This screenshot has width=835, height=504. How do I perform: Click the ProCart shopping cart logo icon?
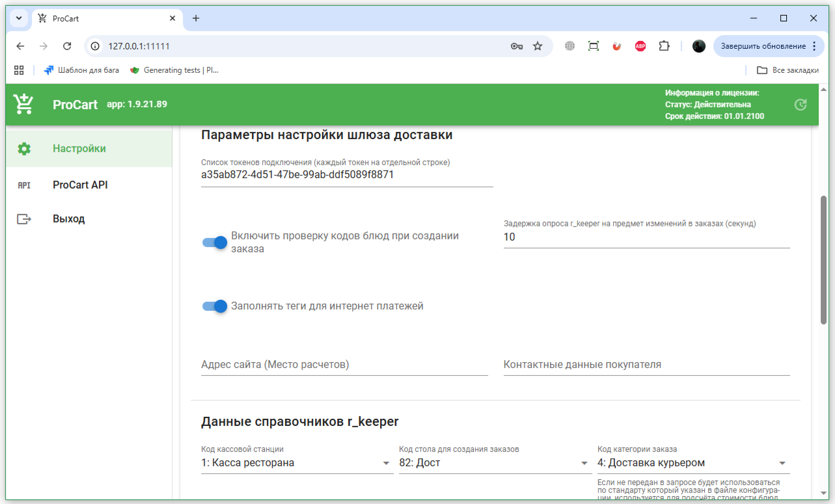click(x=23, y=104)
